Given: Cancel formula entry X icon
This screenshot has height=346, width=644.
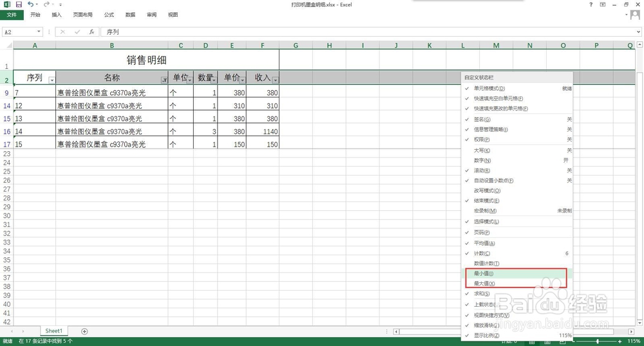Looking at the screenshot, I should (62, 32).
